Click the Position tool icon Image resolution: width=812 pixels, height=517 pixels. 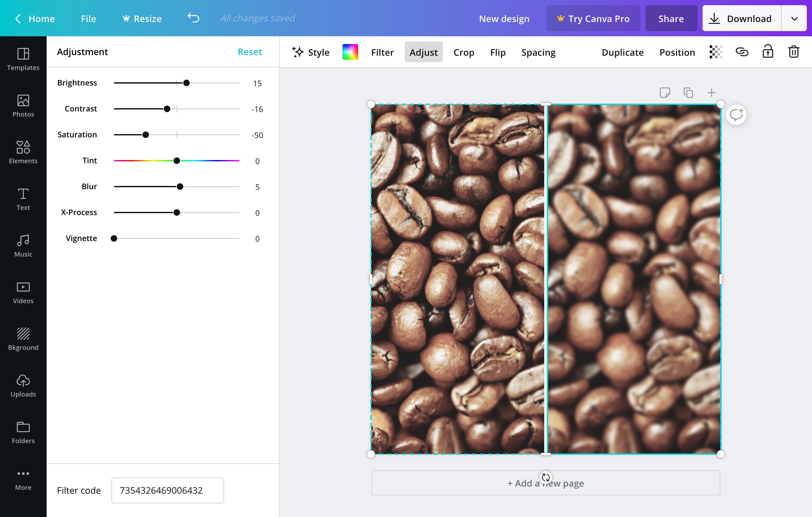(x=677, y=52)
